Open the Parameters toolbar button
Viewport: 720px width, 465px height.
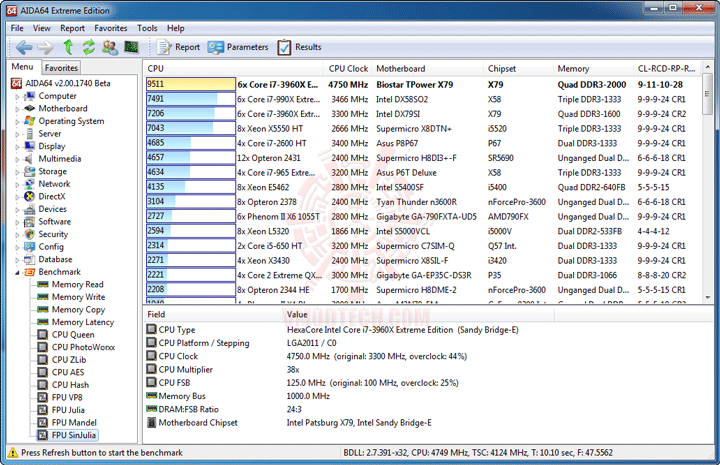pyautogui.click(x=238, y=47)
